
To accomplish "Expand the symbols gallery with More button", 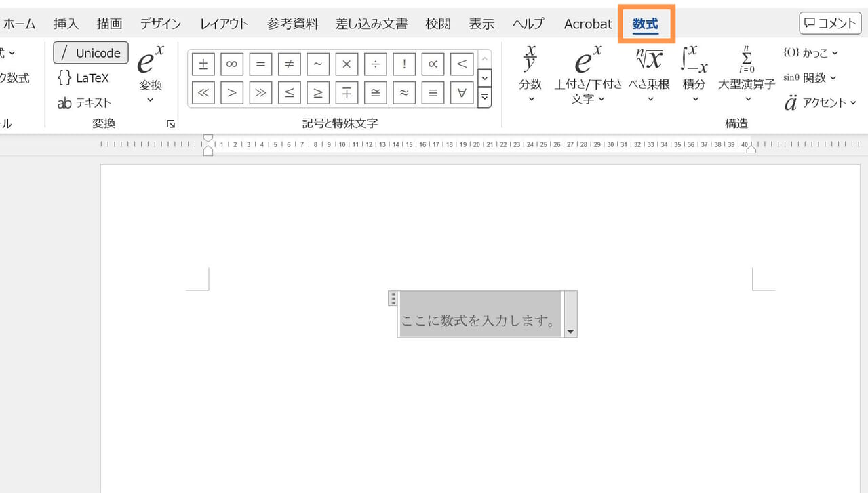I will [x=484, y=98].
